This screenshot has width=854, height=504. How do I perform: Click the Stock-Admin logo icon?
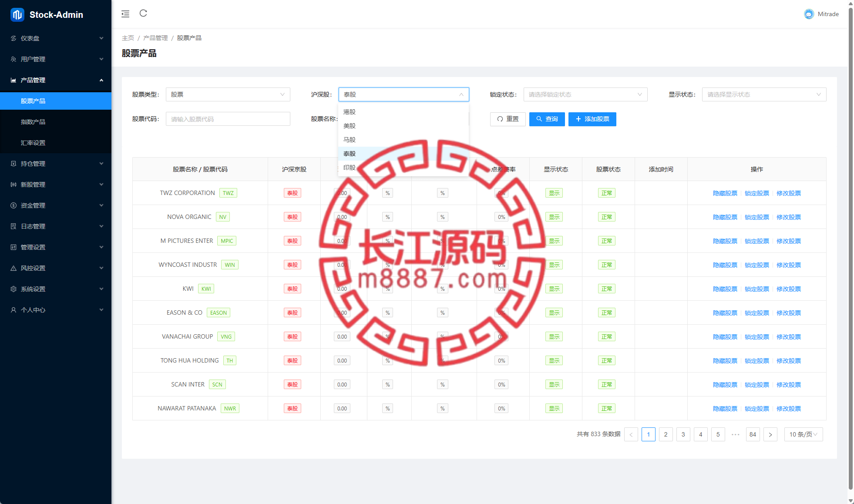[x=17, y=15]
